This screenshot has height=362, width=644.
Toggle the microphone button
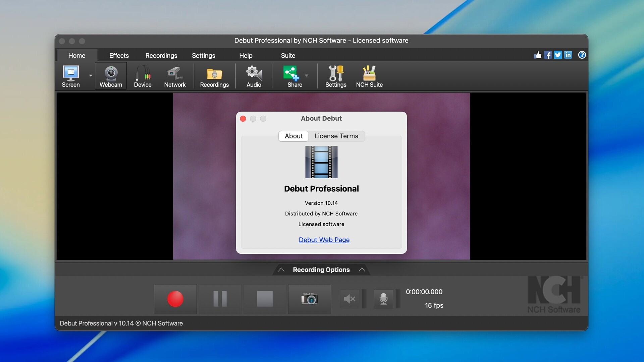point(384,299)
